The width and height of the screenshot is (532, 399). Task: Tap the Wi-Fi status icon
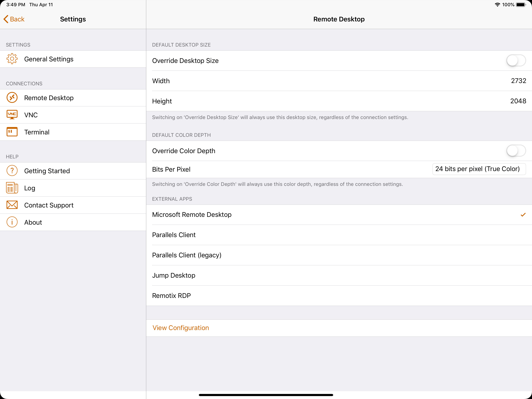[x=497, y=4]
